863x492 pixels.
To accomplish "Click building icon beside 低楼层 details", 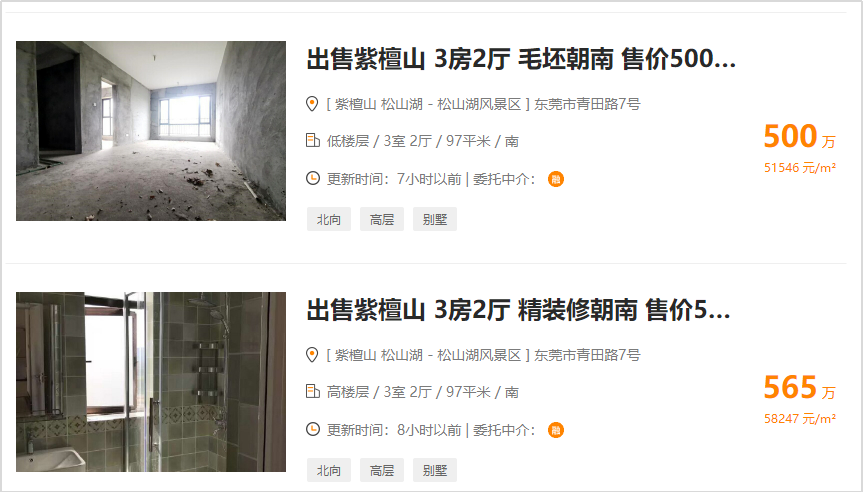I will tap(313, 140).
